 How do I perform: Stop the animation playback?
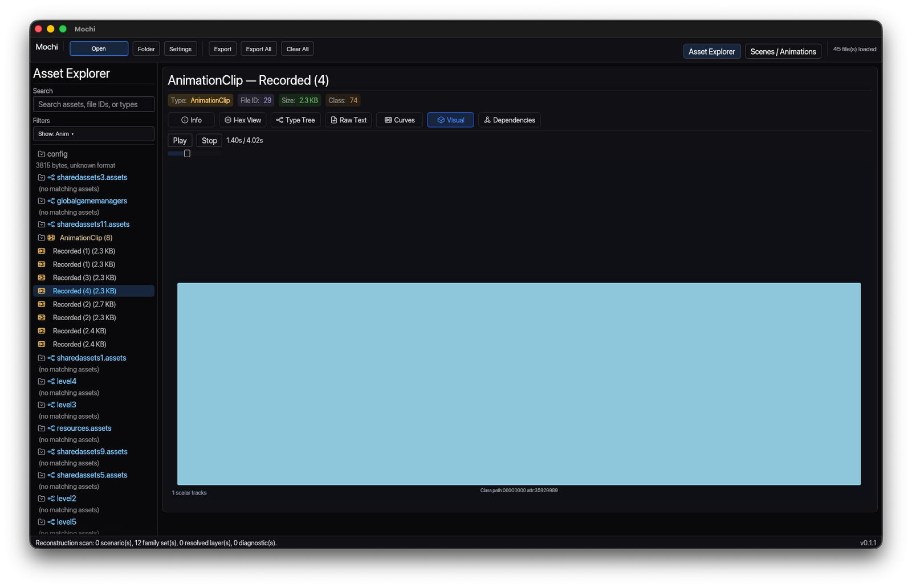click(209, 140)
